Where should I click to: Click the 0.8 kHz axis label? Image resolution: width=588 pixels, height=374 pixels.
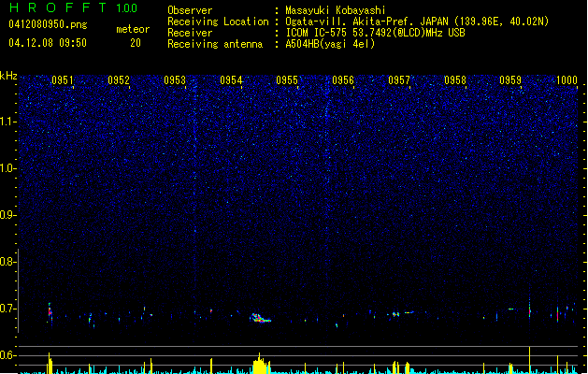click(7, 262)
